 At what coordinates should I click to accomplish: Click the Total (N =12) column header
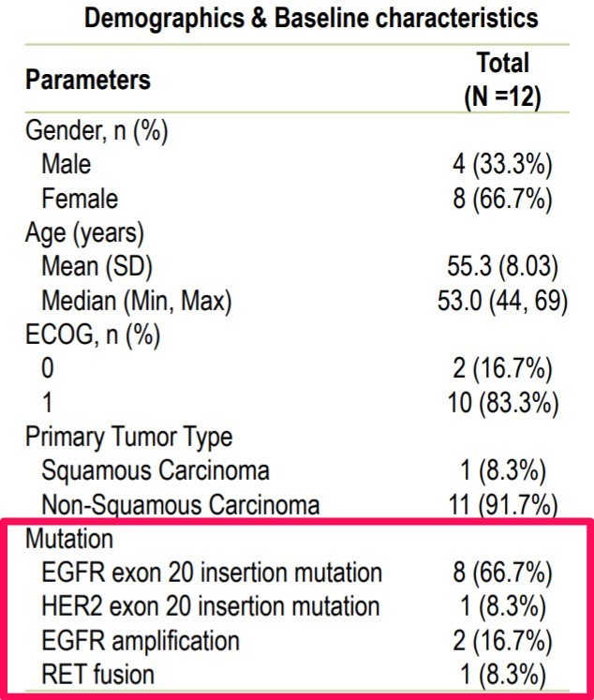(503, 80)
